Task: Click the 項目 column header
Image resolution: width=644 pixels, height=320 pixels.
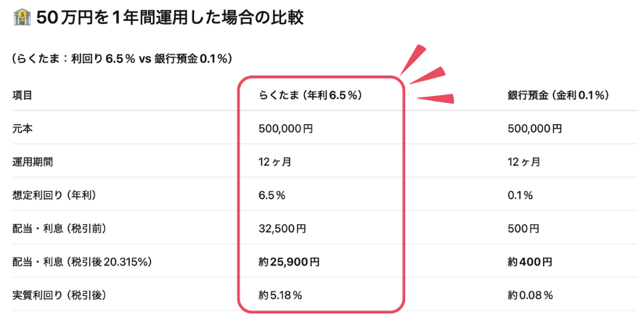Action: [23, 95]
